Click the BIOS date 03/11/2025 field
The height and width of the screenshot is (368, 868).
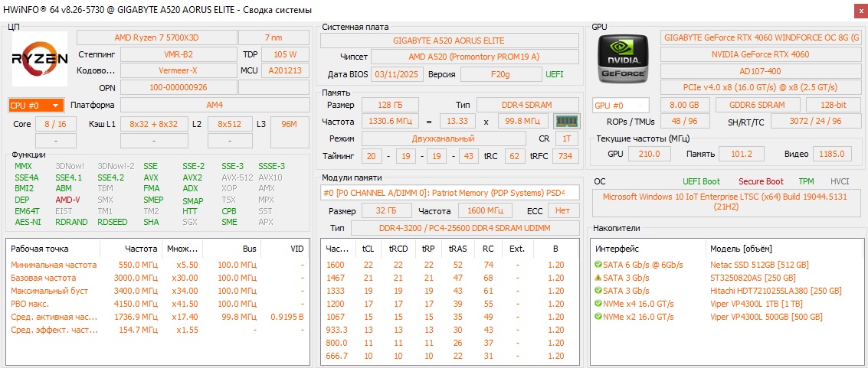click(398, 74)
